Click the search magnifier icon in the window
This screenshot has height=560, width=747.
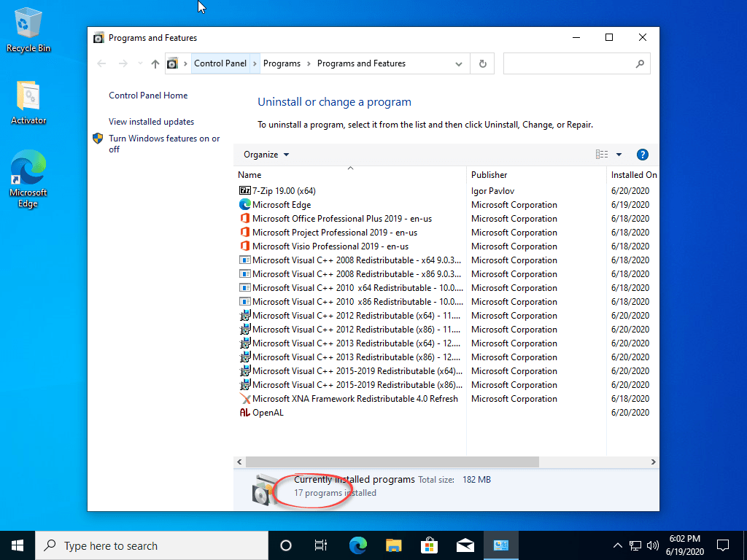point(640,64)
